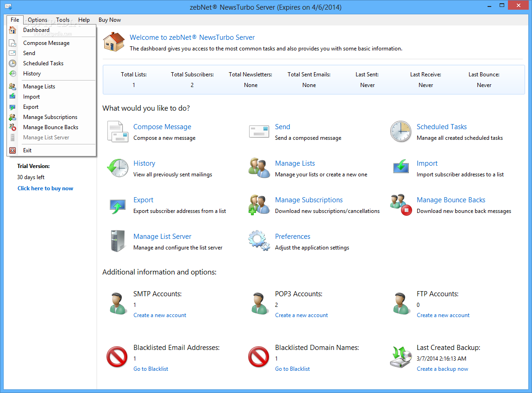Screen dimensions: 532x393
Task: Create a new POP3 account link
Action: pyautogui.click(x=301, y=315)
